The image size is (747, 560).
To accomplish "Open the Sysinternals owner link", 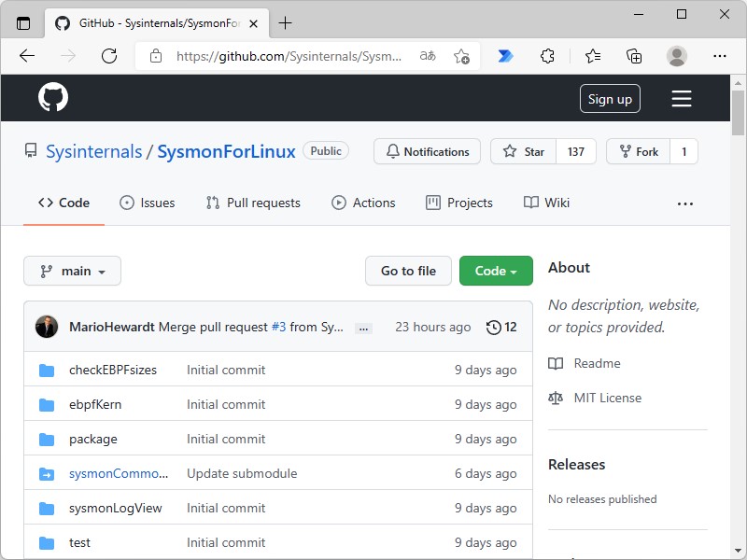I will point(94,151).
